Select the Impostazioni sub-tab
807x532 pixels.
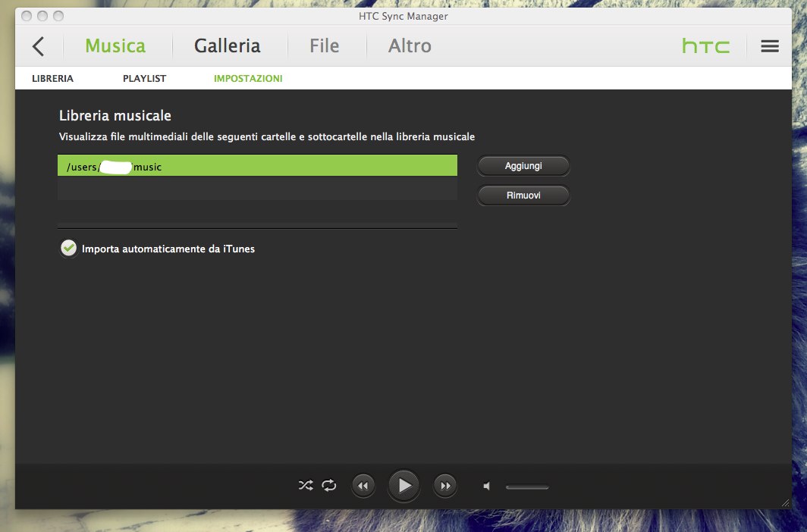[x=248, y=79]
